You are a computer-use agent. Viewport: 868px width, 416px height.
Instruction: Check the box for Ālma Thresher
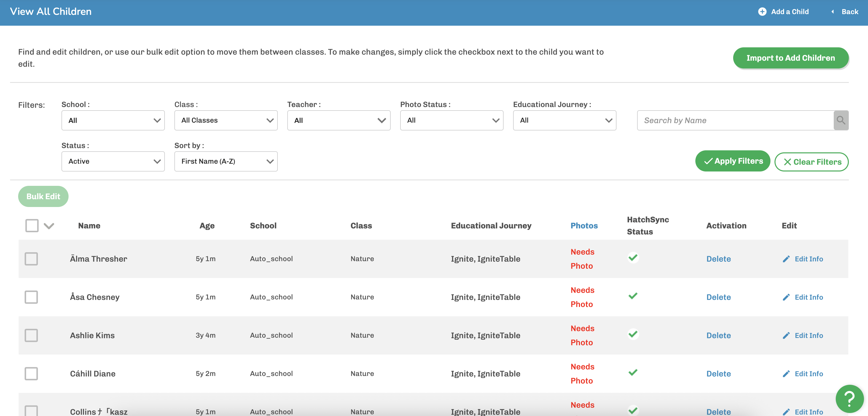(x=31, y=259)
